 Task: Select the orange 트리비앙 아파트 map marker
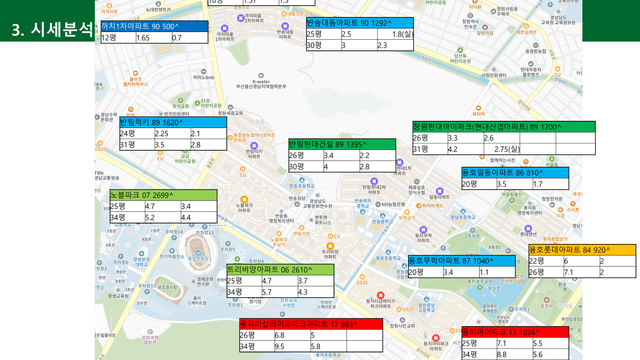[x=330, y=246]
